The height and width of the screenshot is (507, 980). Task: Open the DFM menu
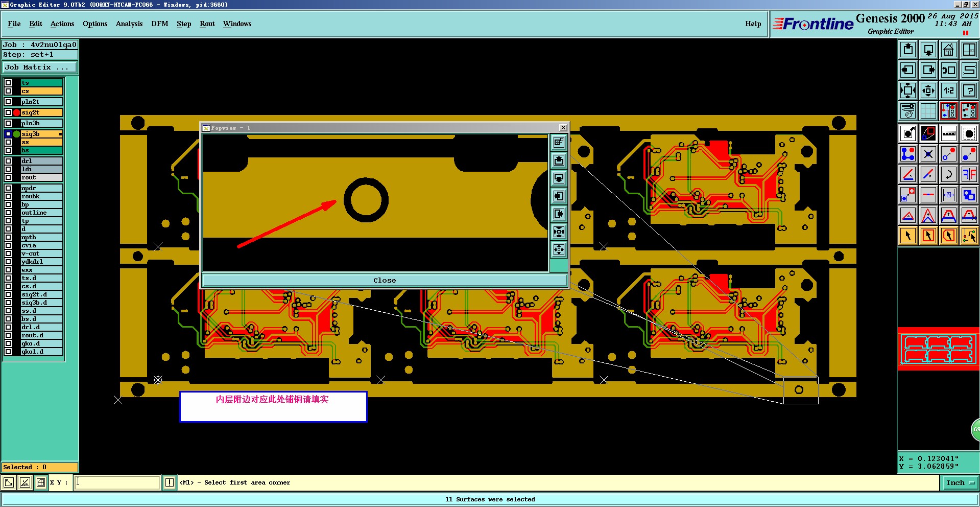(160, 24)
